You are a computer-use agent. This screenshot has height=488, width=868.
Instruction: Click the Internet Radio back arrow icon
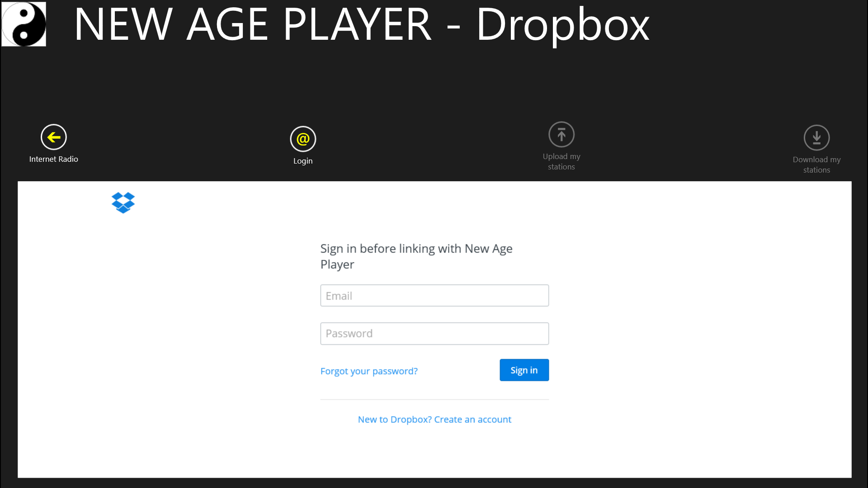pos(53,137)
